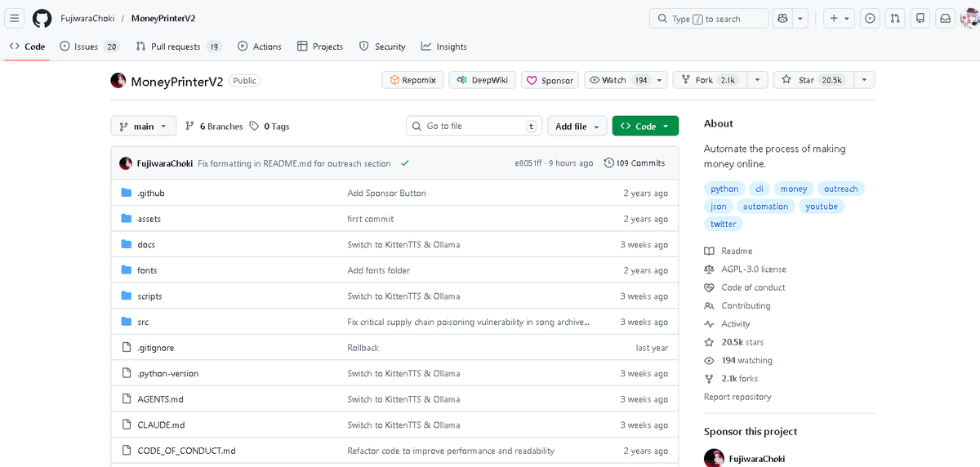980x467 pixels.
Task: Open the AGENTS.md file icon
Action: pos(127,398)
